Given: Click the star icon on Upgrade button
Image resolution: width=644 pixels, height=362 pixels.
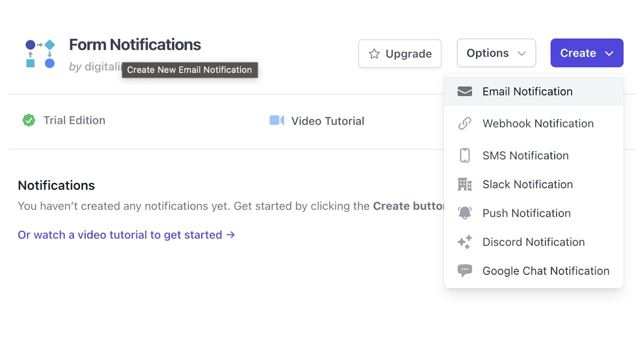Looking at the screenshot, I should [374, 53].
